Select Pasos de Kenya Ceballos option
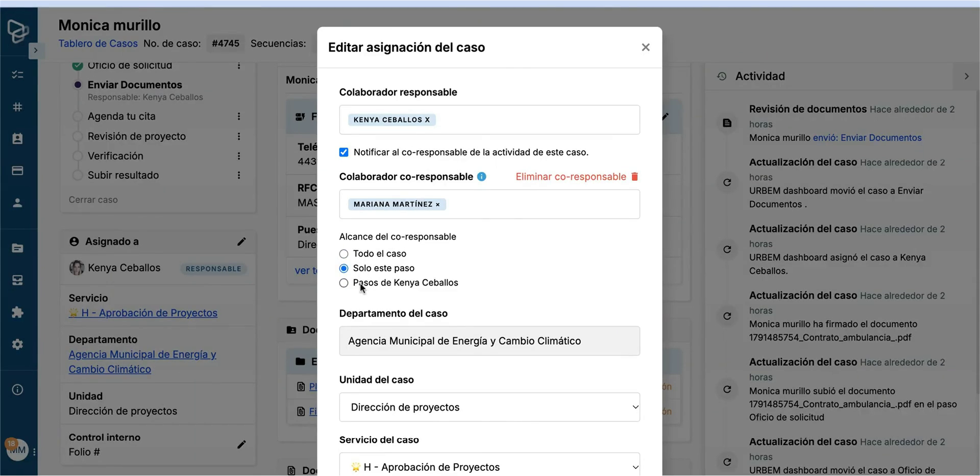Viewport: 980px width, 476px height. coord(344,283)
